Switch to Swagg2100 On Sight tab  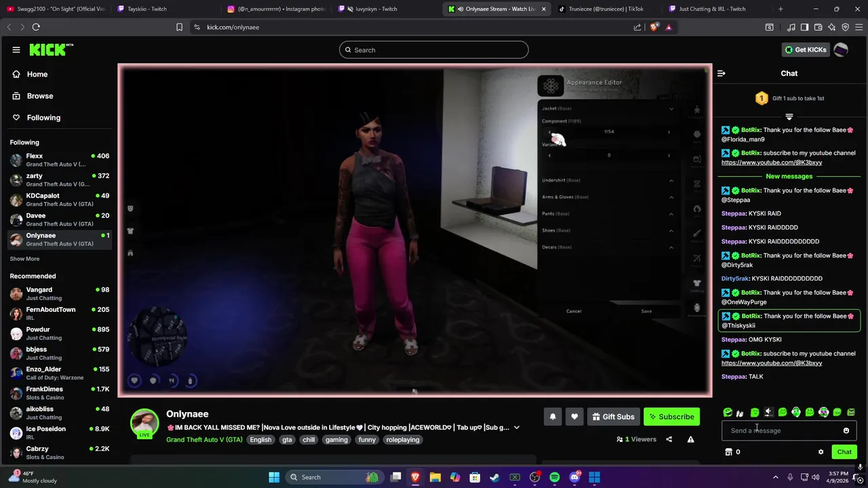[56, 9]
